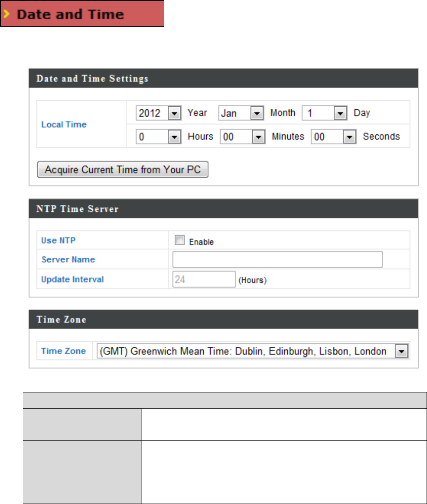Click the Server Name label
The image size is (427, 504).
68,259
